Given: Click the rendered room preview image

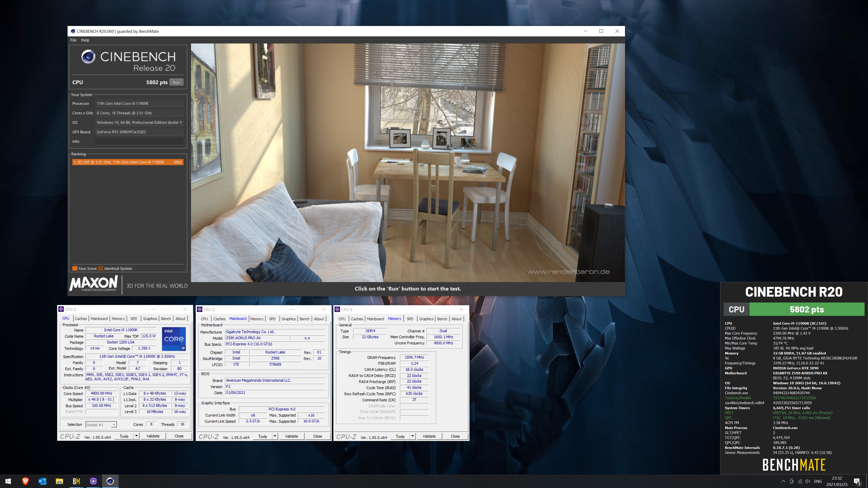Looking at the screenshot, I should pyautogui.click(x=408, y=163).
